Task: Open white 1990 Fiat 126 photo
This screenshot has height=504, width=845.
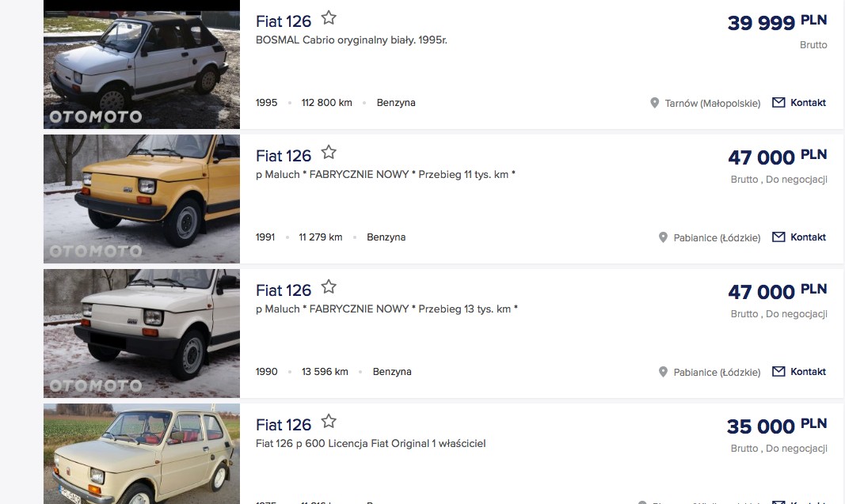Action: (142, 333)
